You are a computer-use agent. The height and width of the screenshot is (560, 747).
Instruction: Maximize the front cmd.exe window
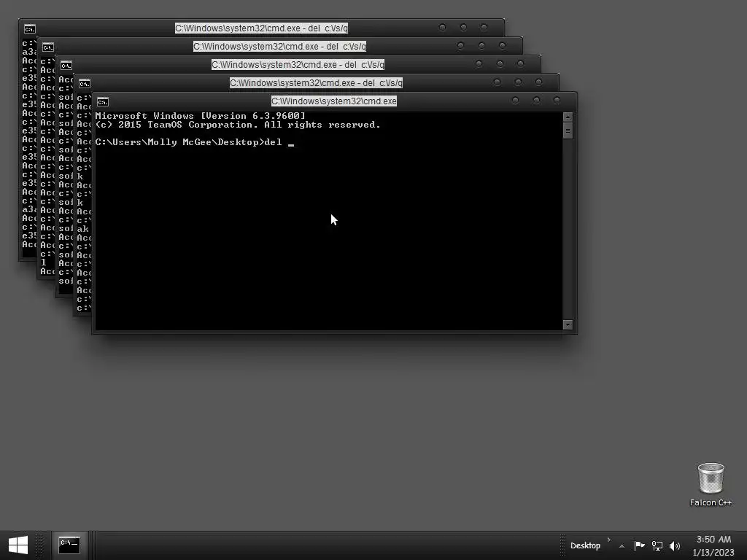tap(536, 101)
